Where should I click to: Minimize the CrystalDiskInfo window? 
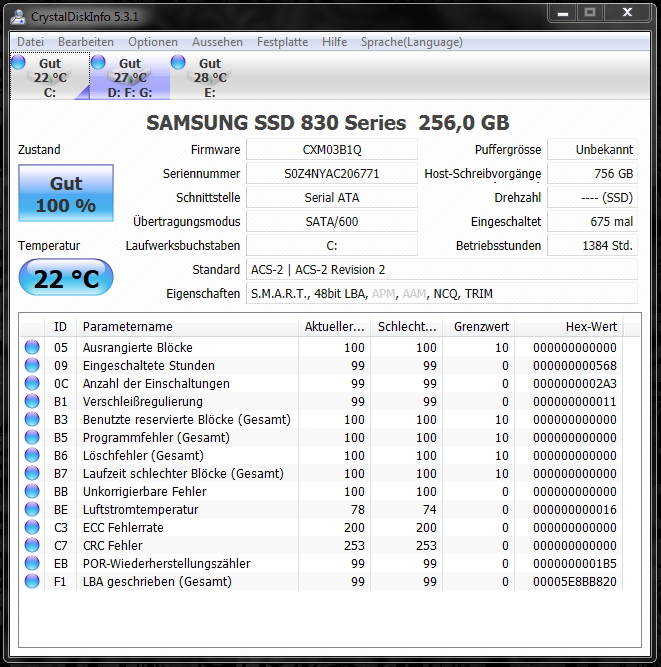563,13
